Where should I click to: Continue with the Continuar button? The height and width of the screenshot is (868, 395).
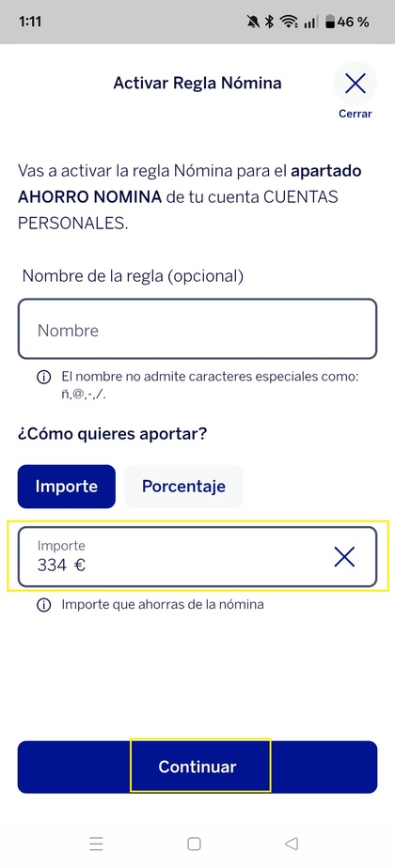[x=197, y=767]
